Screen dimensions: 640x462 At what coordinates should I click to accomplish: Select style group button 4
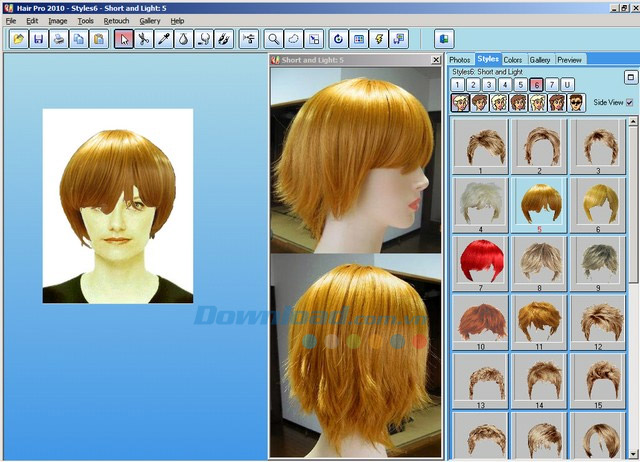(504, 85)
